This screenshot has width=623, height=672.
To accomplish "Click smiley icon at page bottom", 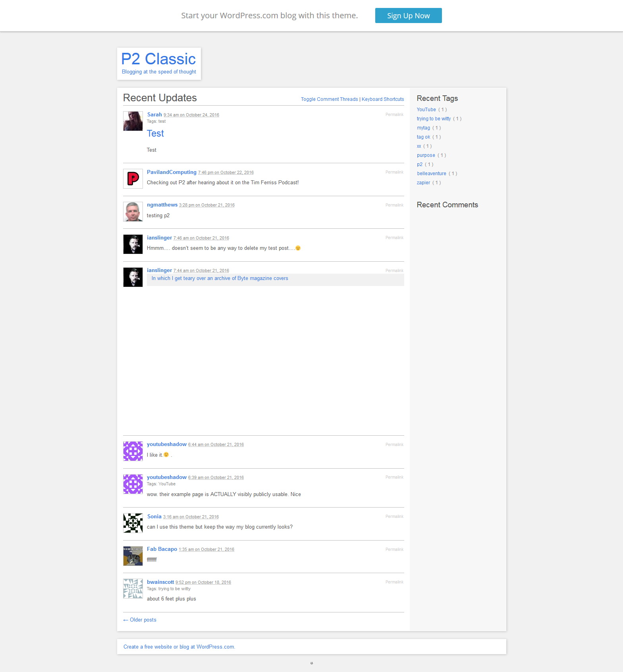I will [x=312, y=662].
